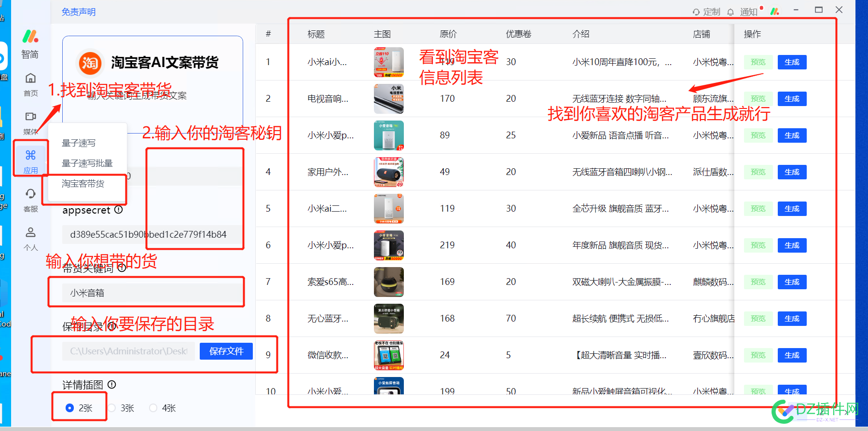Click the appsecret input field
This screenshot has width=868, height=431.
[152, 234]
